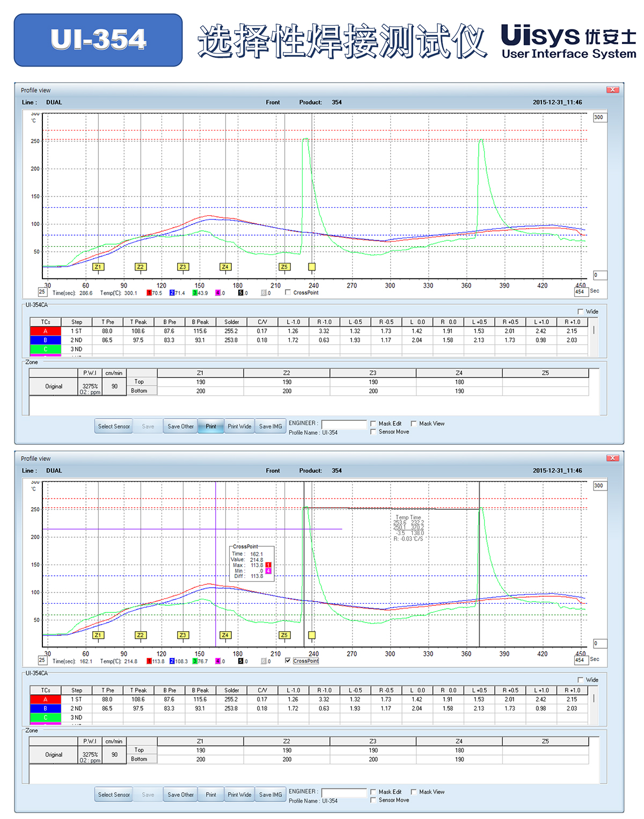This screenshot has width=644, height=819.
Task: Tick the Mask Edit checkbox in the upper window
Action: (x=373, y=423)
